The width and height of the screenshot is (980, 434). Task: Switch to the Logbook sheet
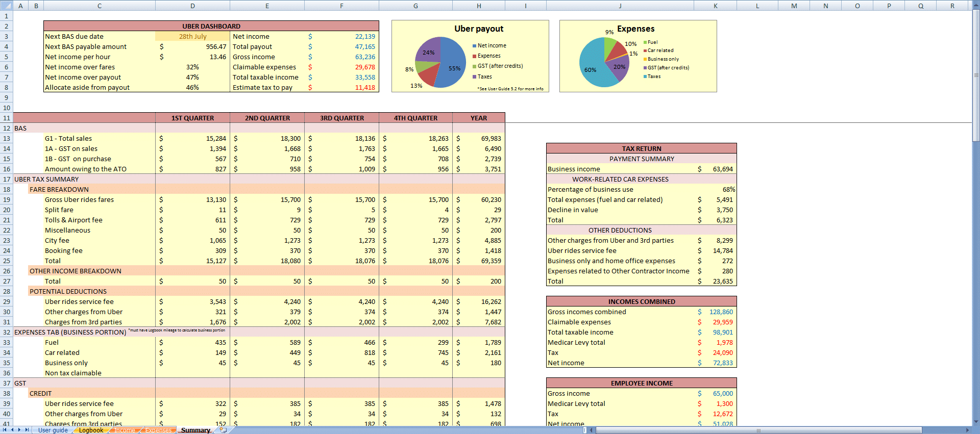(91, 430)
